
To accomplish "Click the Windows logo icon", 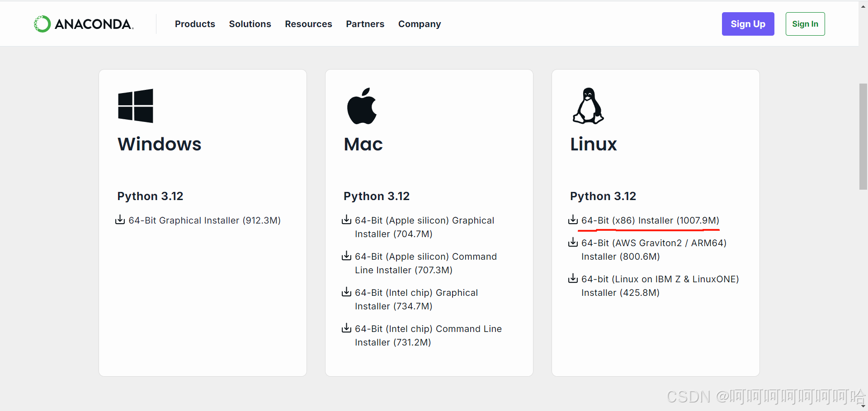I will [136, 106].
